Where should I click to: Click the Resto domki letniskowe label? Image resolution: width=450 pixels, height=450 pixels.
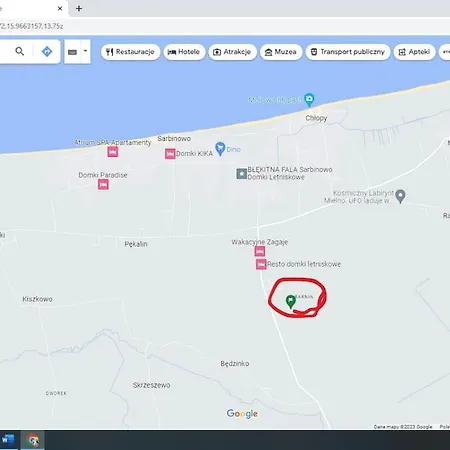304,264
